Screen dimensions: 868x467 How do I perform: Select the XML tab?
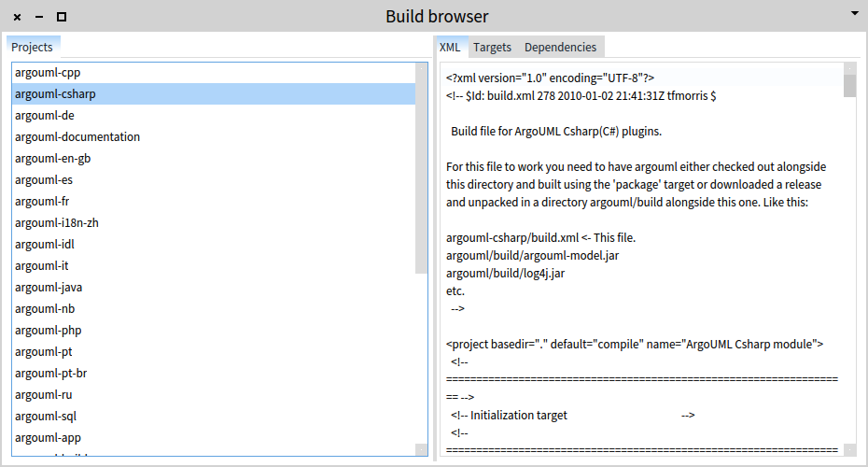pyautogui.click(x=450, y=47)
